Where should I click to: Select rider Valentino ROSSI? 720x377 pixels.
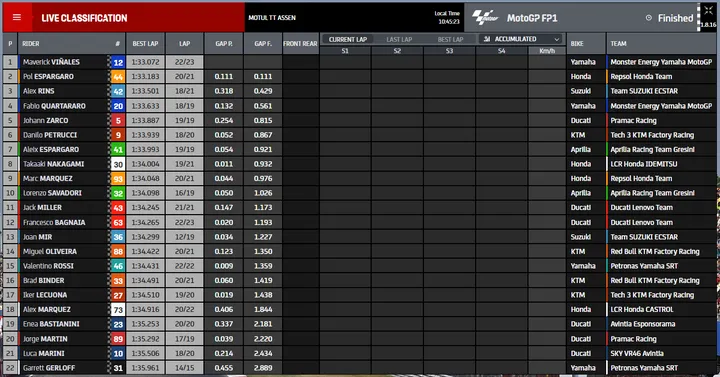click(48, 266)
